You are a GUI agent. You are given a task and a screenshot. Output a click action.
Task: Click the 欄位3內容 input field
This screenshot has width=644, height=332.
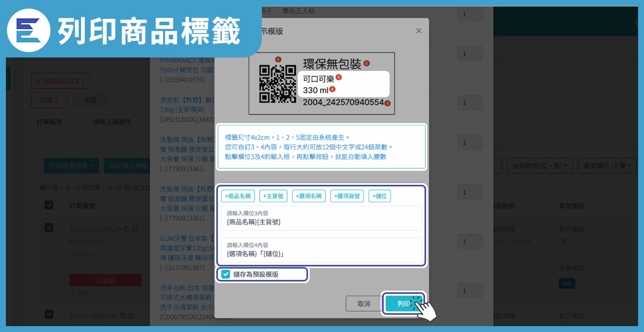pos(321,221)
